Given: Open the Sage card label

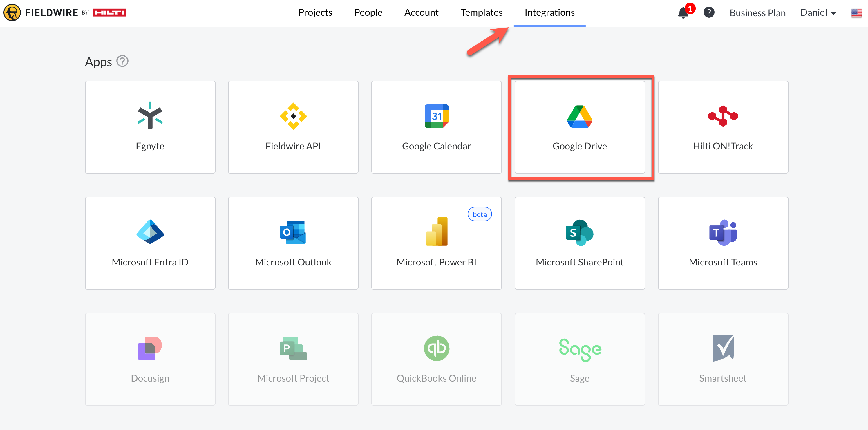Looking at the screenshot, I should pos(580,378).
